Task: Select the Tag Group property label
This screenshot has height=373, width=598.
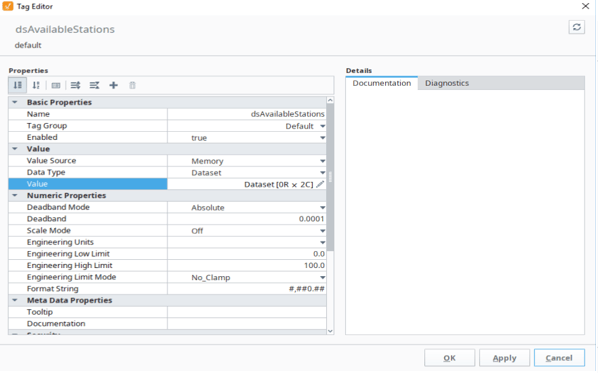Action: pos(47,126)
